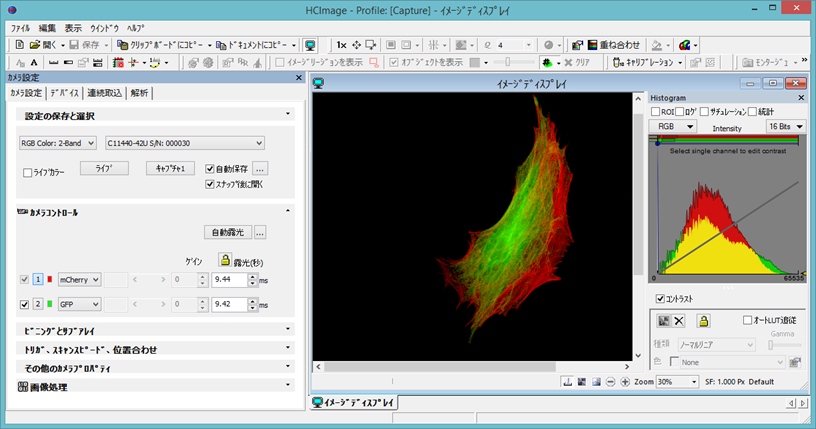Click the 重ね合わせ overlay button
816x429 pixels.
pyautogui.click(x=612, y=45)
